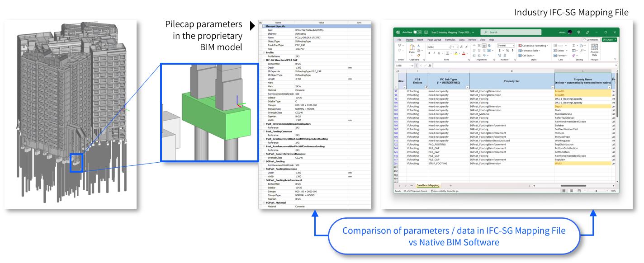Open the Comments pane button
644x263 pixels.
coord(591,40)
